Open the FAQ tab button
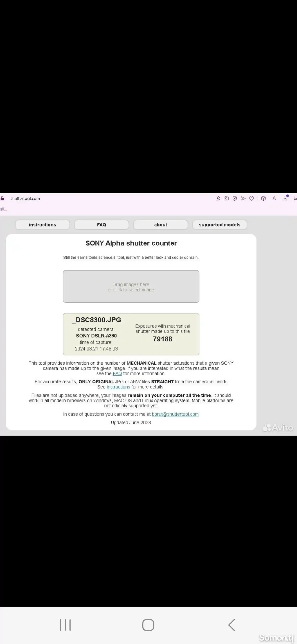Image resolution: width=297 pixels, height=644 pixels. [x=101, y=225]
